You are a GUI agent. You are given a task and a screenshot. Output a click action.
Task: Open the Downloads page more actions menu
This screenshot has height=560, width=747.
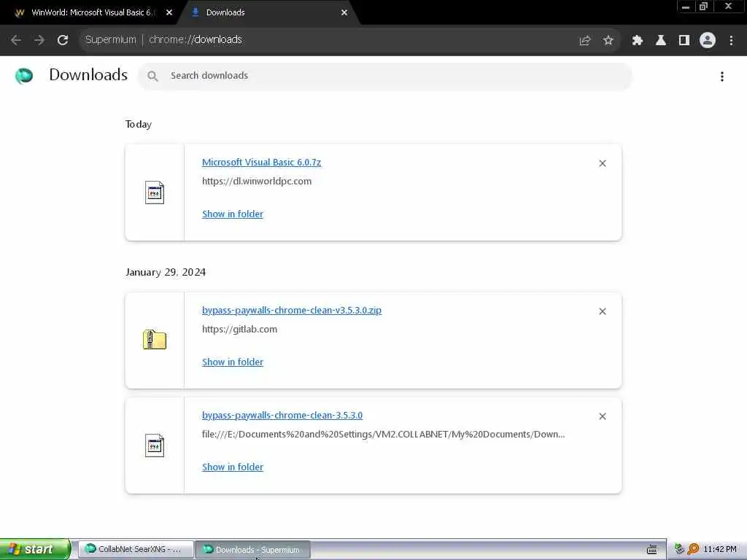pyautogui.click(x=722, y=76)
